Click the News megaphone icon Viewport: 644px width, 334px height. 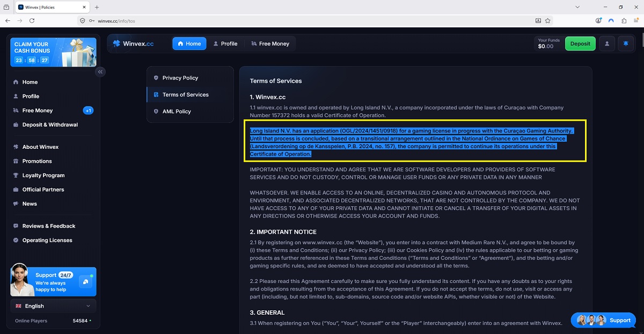point(16,204)
